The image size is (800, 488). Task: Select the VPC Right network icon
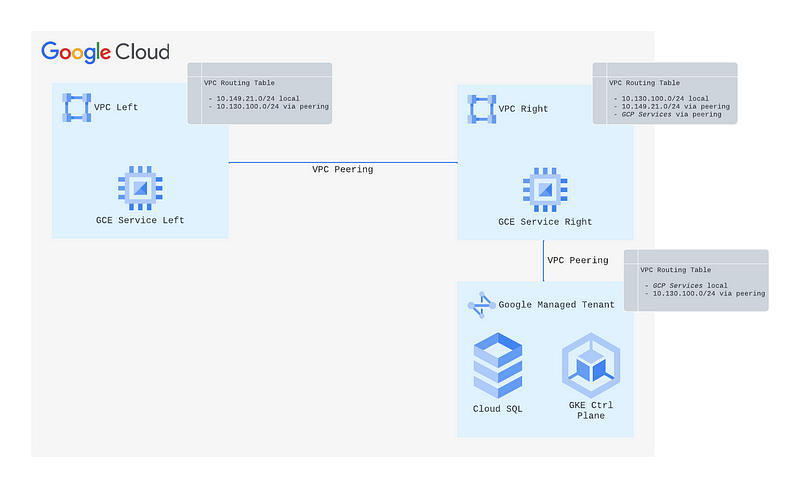pyautogui.click(x=482, y=109)
